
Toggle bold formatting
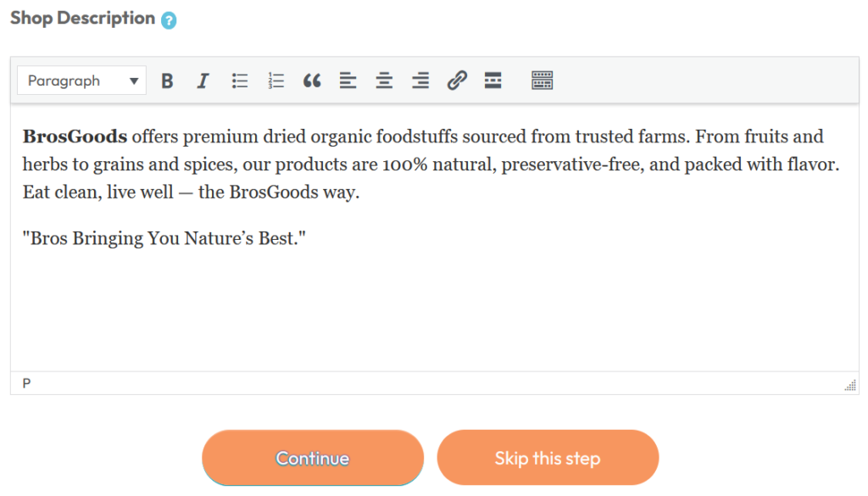click(x=167, y=81)
